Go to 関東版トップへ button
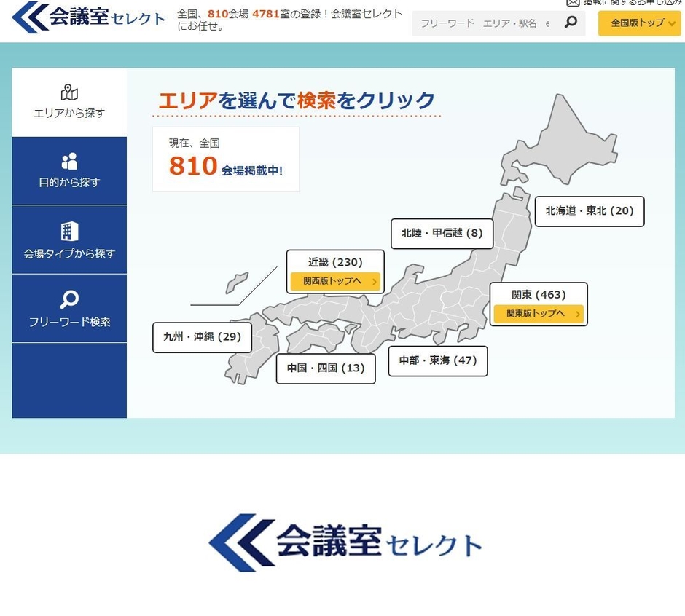Screen dimensions: 685x616 pos(538,314)
